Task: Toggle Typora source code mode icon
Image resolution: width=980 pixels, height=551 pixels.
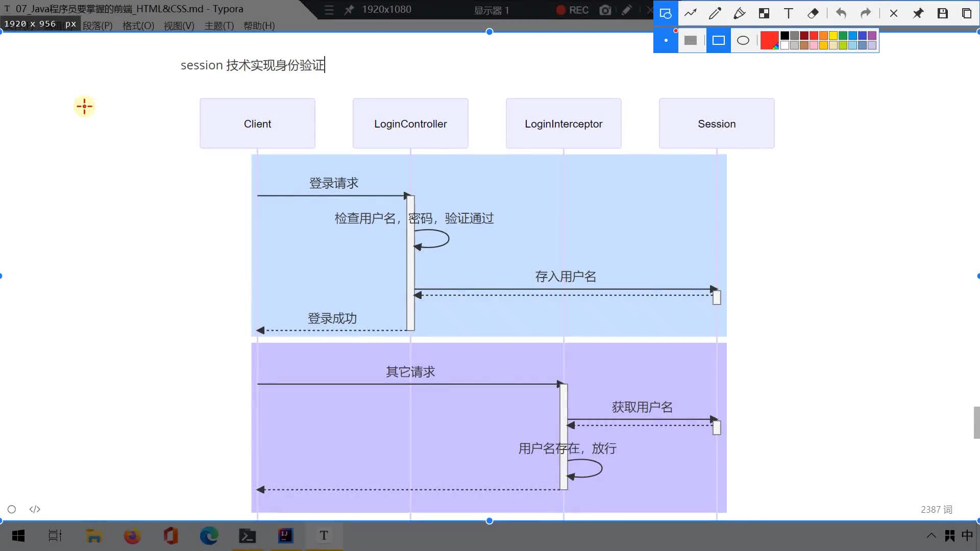Action: coord(35,509)
